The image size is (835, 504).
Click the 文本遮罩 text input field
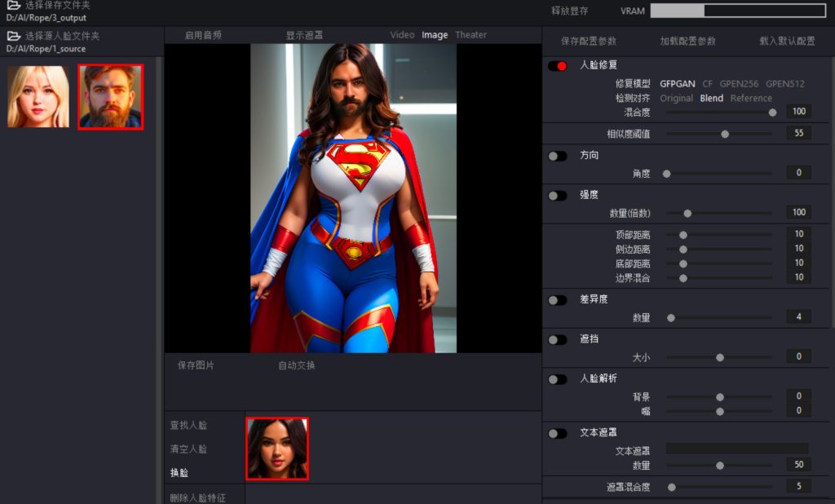tap(736, 449)
